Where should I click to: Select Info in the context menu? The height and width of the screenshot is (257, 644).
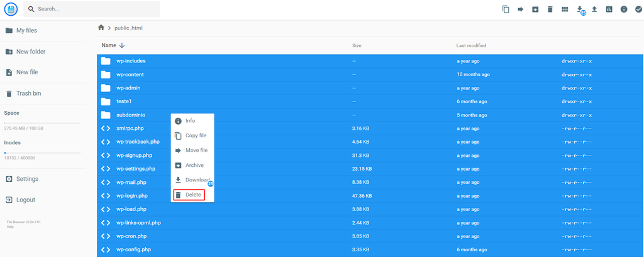click(x=192, y=121)
